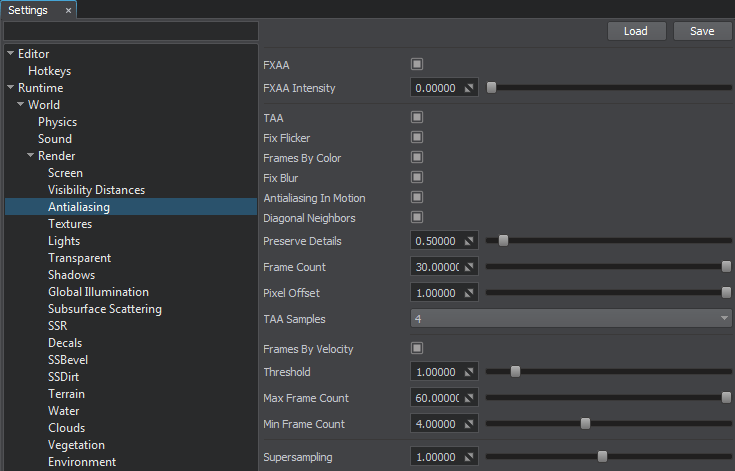The width and height of the screenshot is (735, 471).
Task: Collapse the Render tree node
Action: tap(31, 156)
